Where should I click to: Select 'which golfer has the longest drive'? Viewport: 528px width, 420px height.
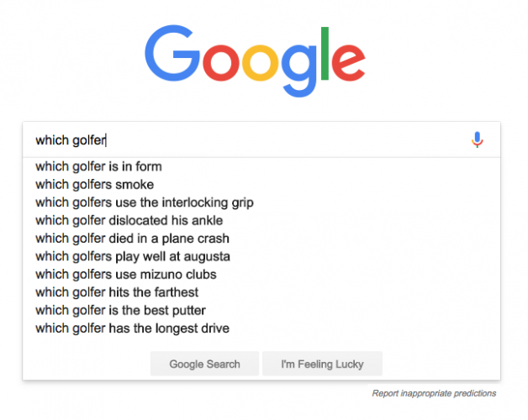(x=132, y=328)
